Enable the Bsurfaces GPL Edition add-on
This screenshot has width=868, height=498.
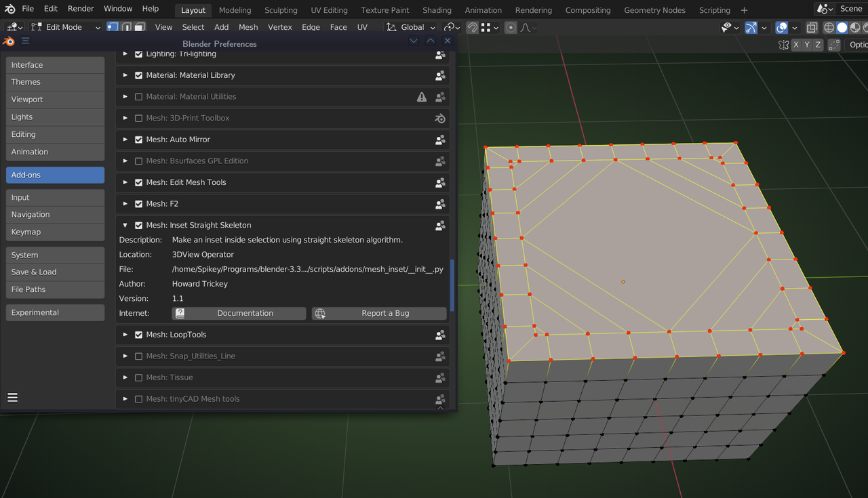[139, 161]
